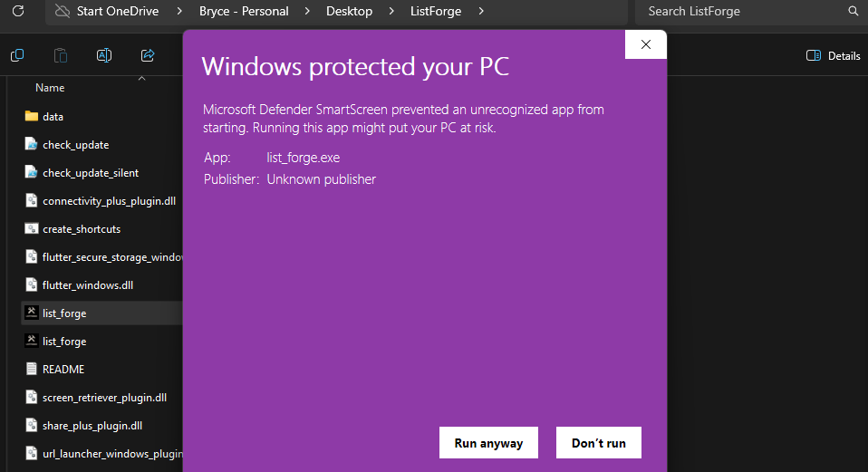
Task: Click the check_update file icon
Action: point(32,144)
